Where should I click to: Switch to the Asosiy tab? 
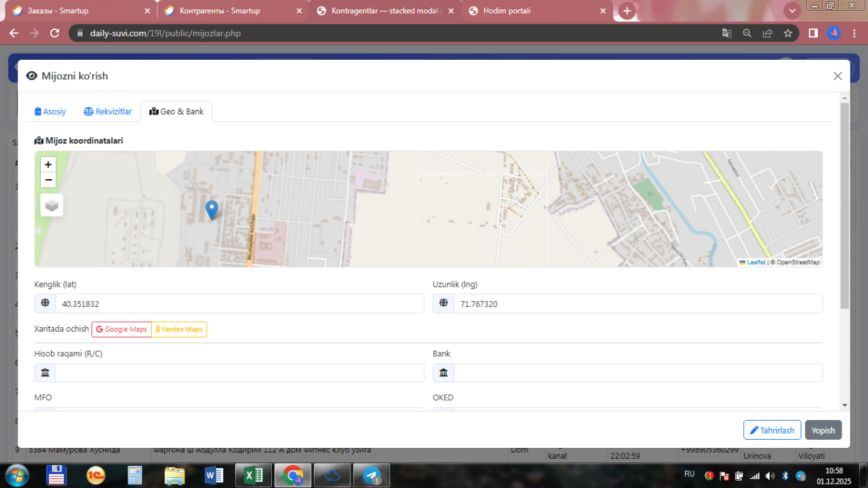51,111
